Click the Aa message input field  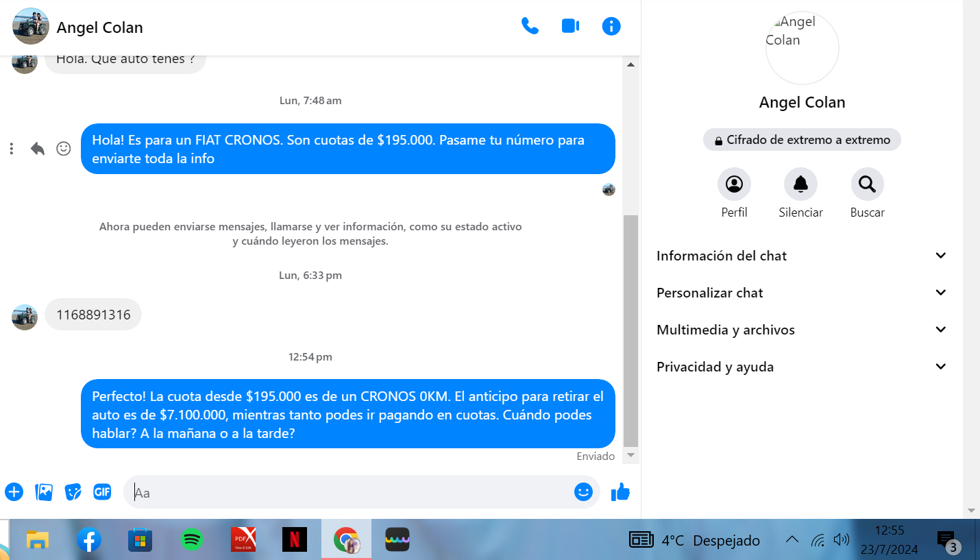click(x=350, y=492)
